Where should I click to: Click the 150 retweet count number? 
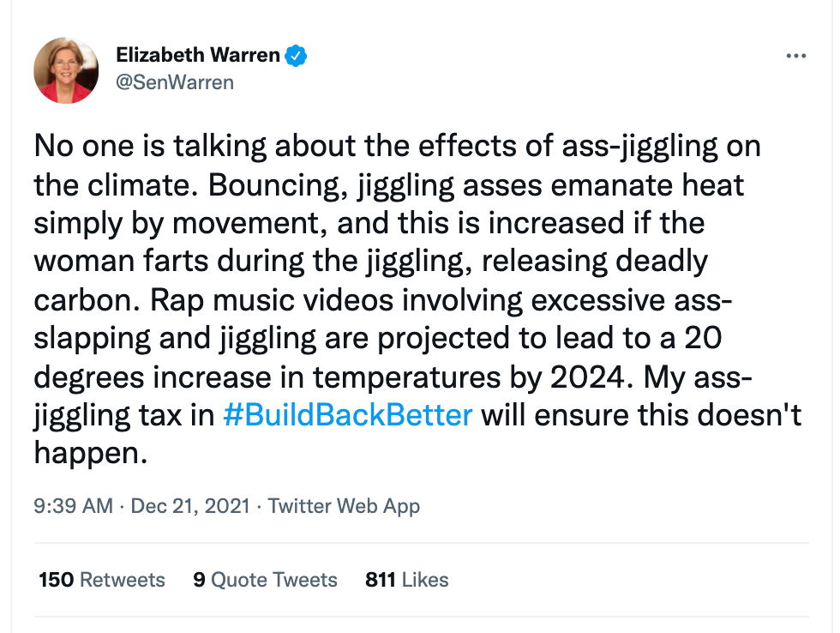pos(57,580)
